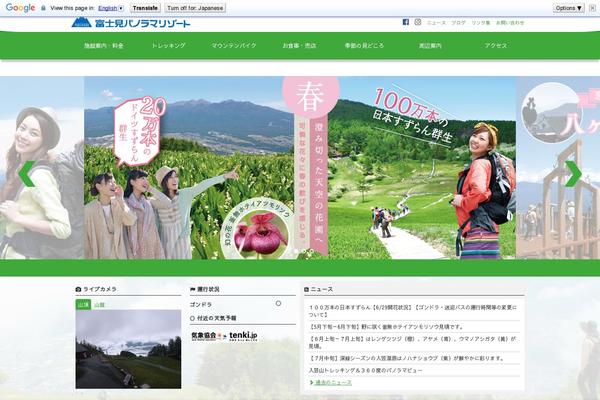The image size is (600, 400).
Task: Follow the お問い合わせ link in top header
Action: click(510, 23)
